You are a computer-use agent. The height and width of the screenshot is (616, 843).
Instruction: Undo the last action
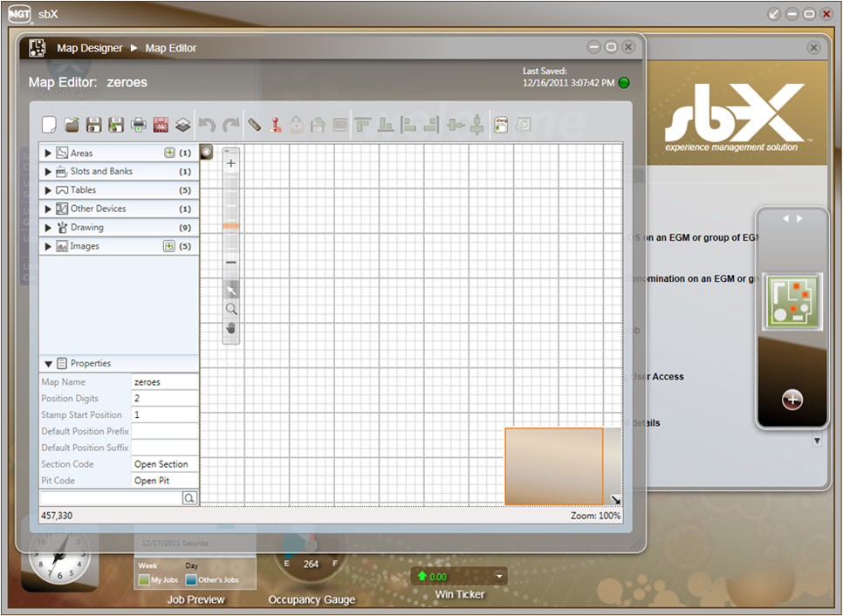pos(207,126)
